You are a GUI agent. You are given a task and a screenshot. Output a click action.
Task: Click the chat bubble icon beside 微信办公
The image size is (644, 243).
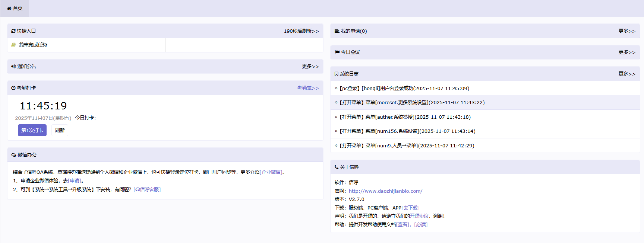(14, 155)
